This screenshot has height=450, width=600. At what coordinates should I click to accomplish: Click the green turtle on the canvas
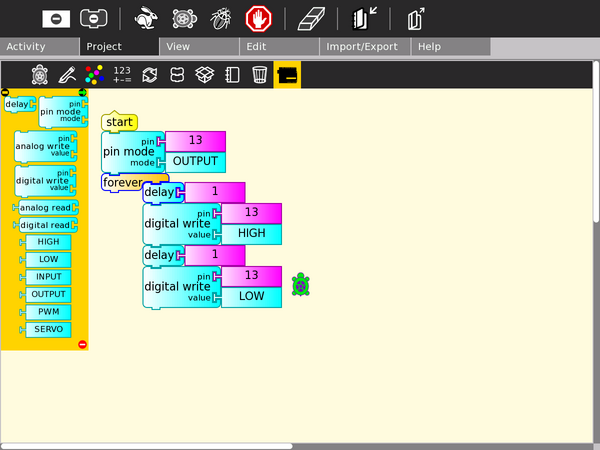tap(300, 285)
